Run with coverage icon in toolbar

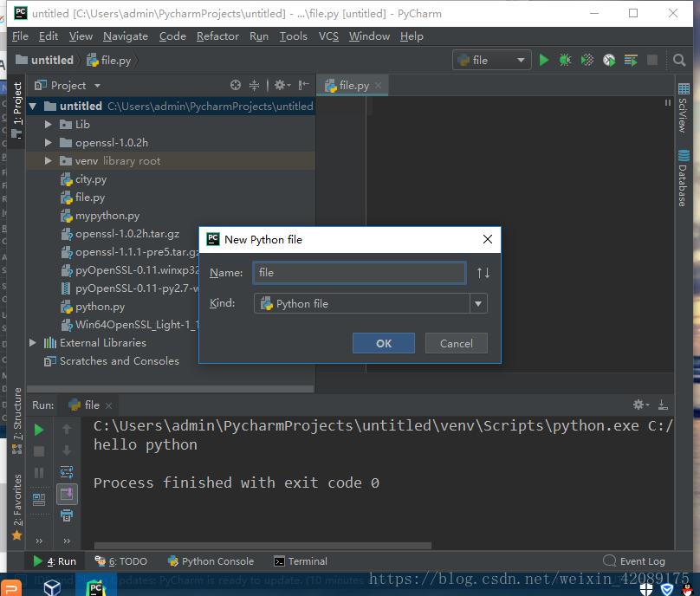(587, 61)
